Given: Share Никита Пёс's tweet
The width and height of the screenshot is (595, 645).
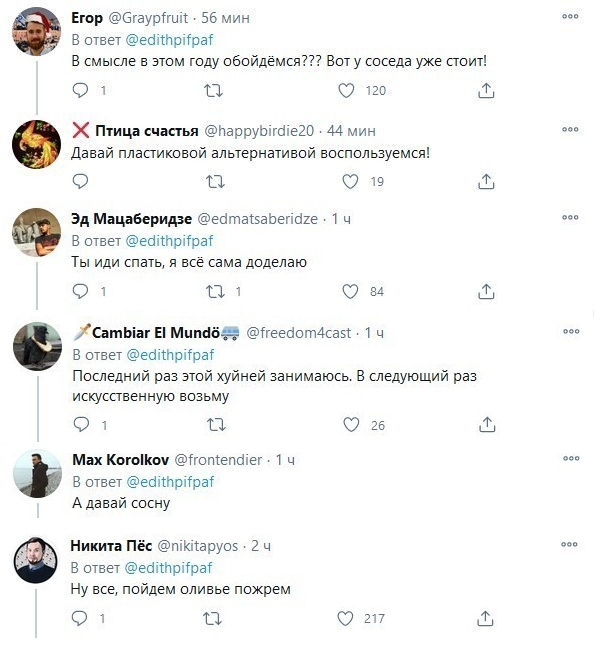Looking at the screenshot, I should click(485, 618).
